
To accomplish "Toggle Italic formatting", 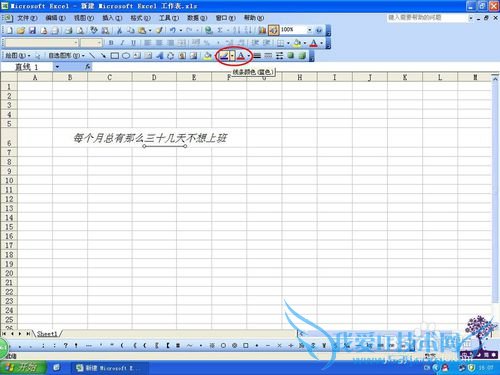I will 122,43.
